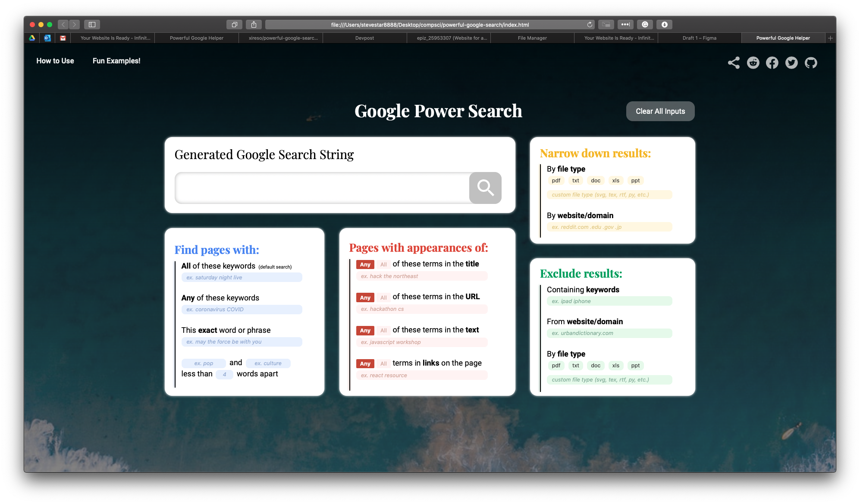The height and width of the screenshot is (504, 860).
Task: Open the Fun Examples! link
Action: pyautogui.click(x=116, y=61)
